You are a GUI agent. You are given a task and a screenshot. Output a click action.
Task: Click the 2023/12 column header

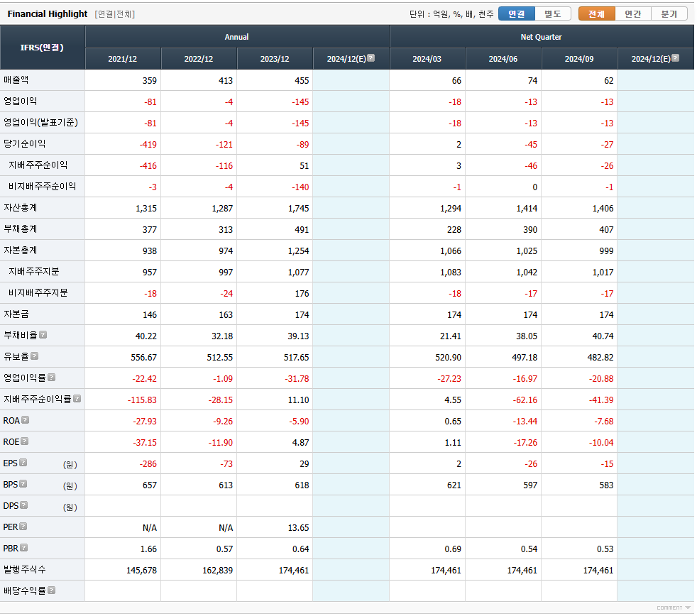pyautogui.click(x=275, y=59)
